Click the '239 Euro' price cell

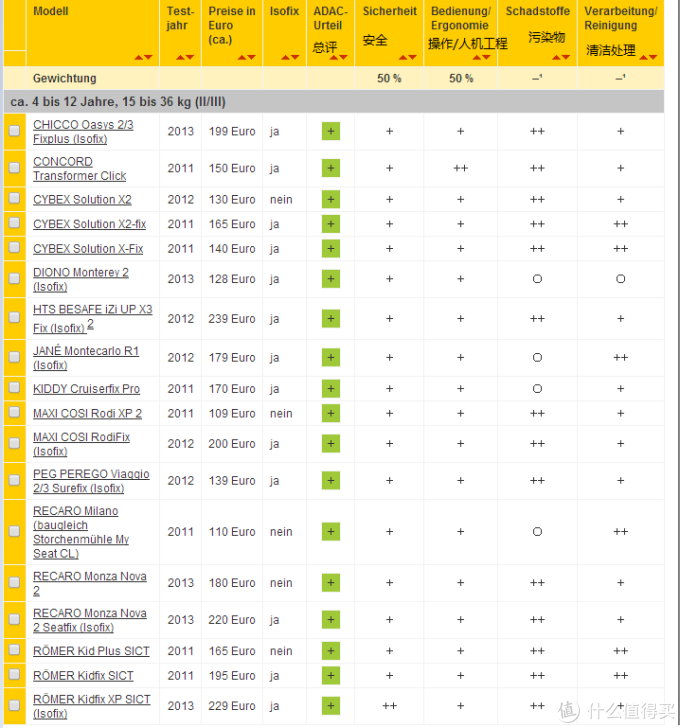[x=232, y=318]
